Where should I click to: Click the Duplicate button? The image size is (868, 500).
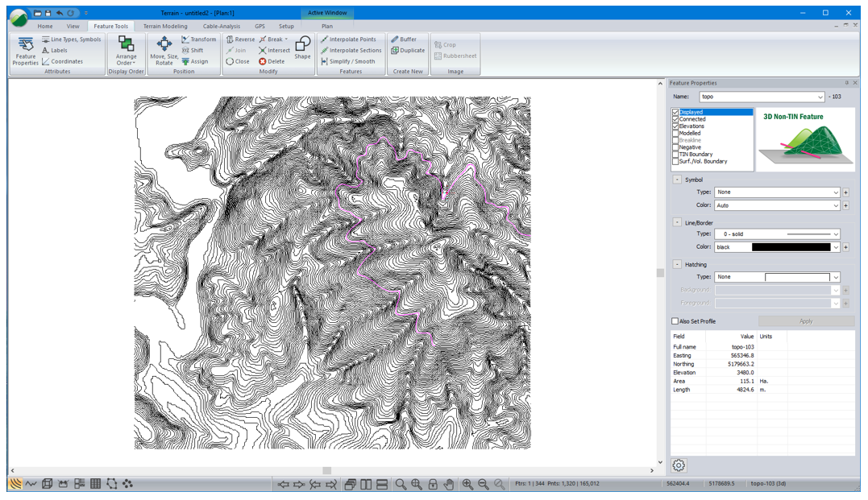click(x=407, y=50)
